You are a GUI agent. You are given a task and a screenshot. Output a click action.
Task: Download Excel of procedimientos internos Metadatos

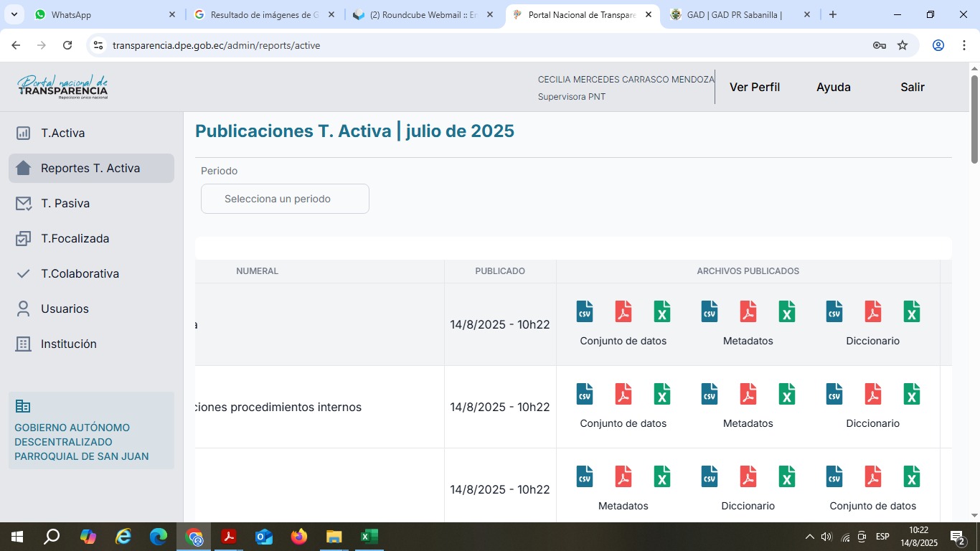pos(787,395)
